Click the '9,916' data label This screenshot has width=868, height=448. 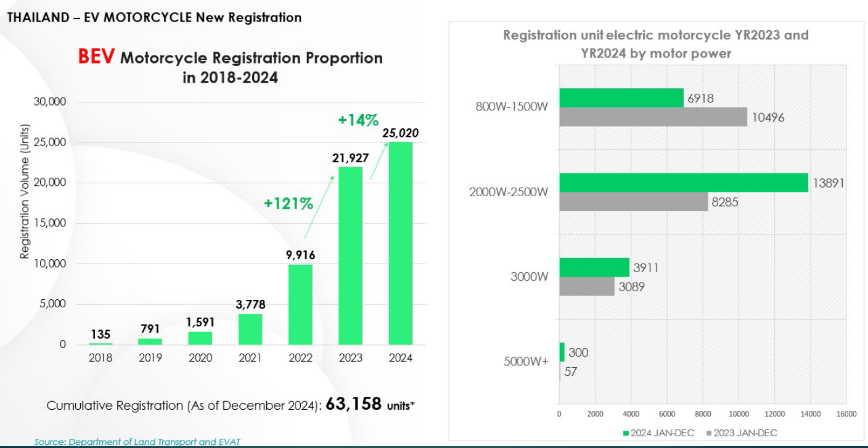[300, 255]
